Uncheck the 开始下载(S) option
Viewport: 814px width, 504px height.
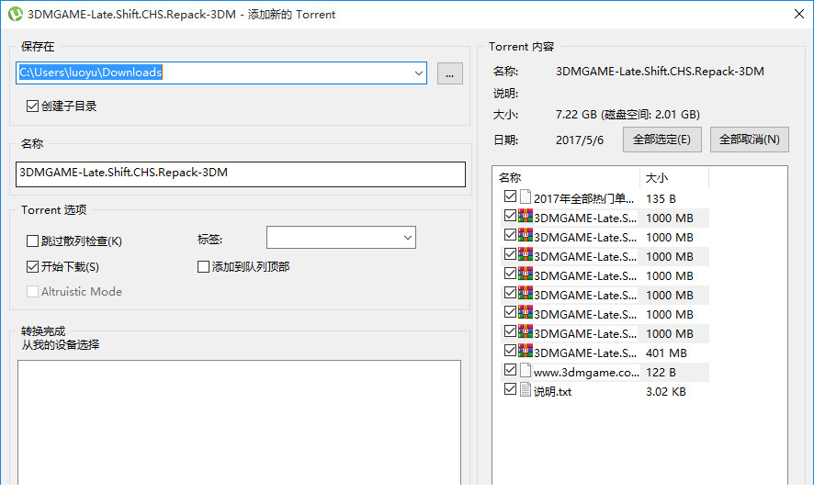pyautogui.click(x=32, y=266)
